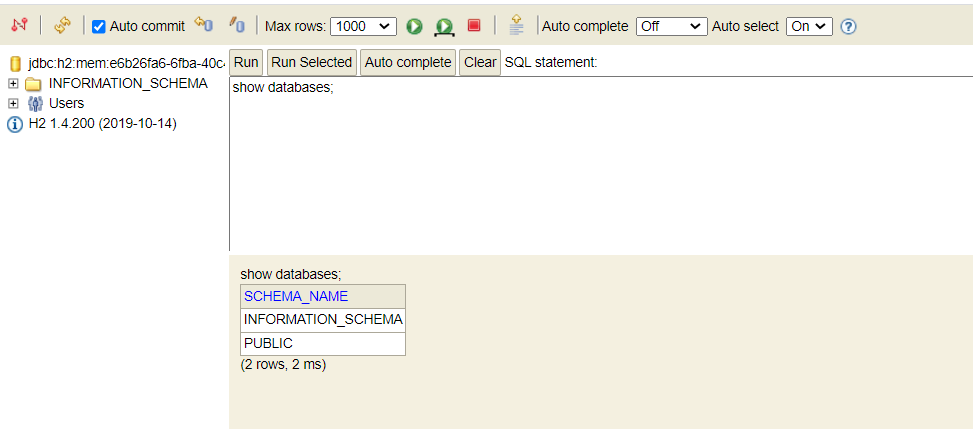Select the jdbc:h2:mem connection entry
The height and width of the screenshot is (429, 973).
tap(126, 63)
